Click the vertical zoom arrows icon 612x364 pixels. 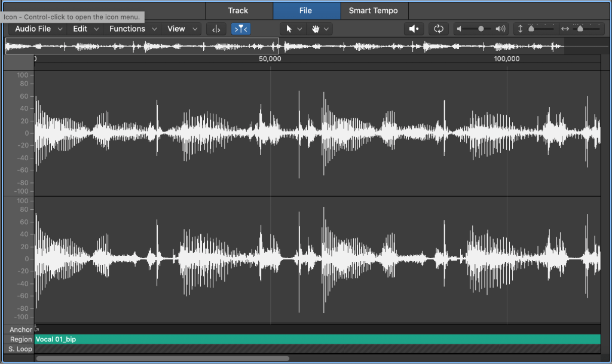tap(520, 28)
